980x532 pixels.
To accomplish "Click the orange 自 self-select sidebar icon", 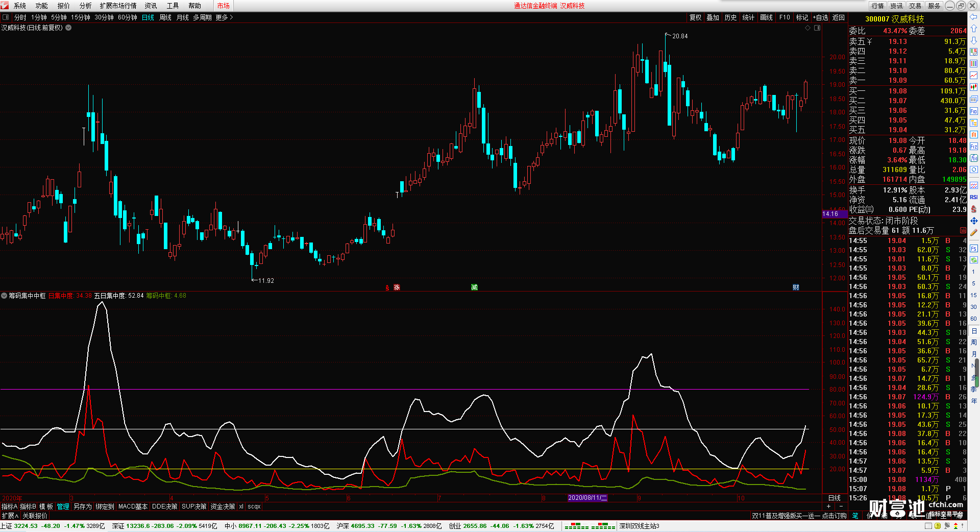I will [974, 135].
